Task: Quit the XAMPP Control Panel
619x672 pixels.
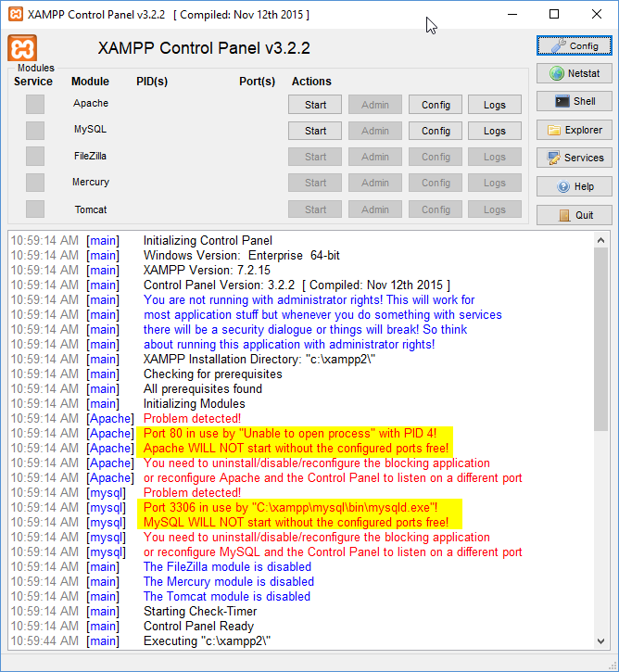Action: pos(574,215)
